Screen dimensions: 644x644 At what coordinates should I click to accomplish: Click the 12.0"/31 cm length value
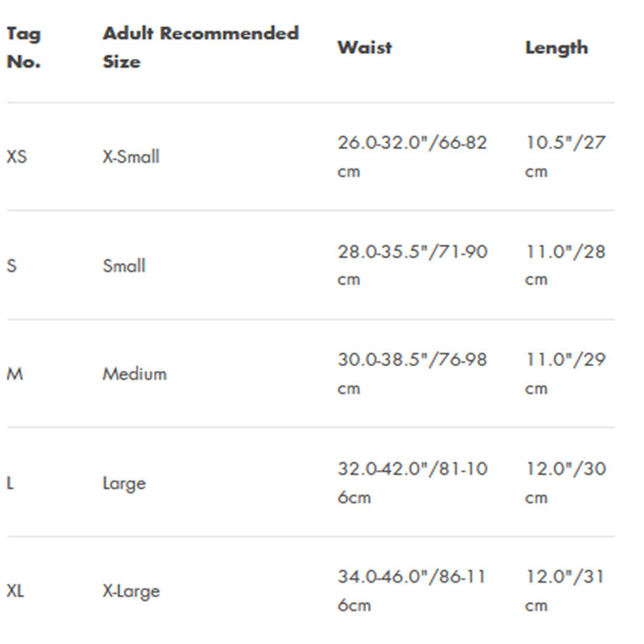[565, 591]
